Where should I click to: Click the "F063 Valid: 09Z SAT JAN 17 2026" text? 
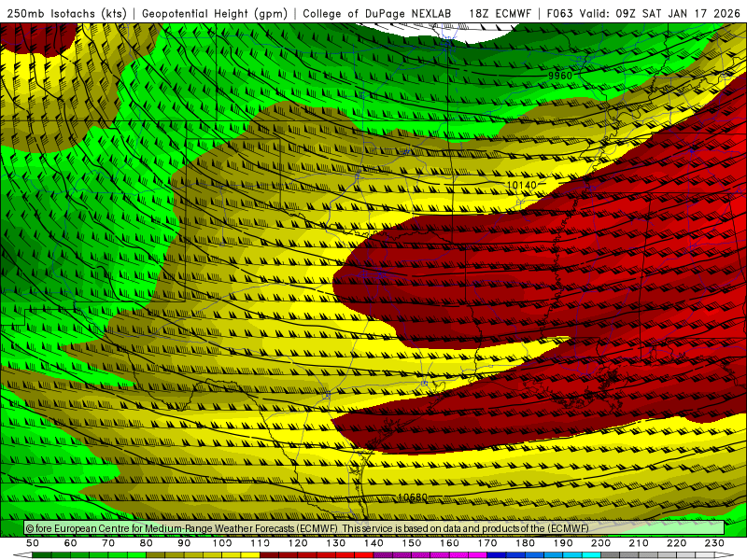point(643,13)
